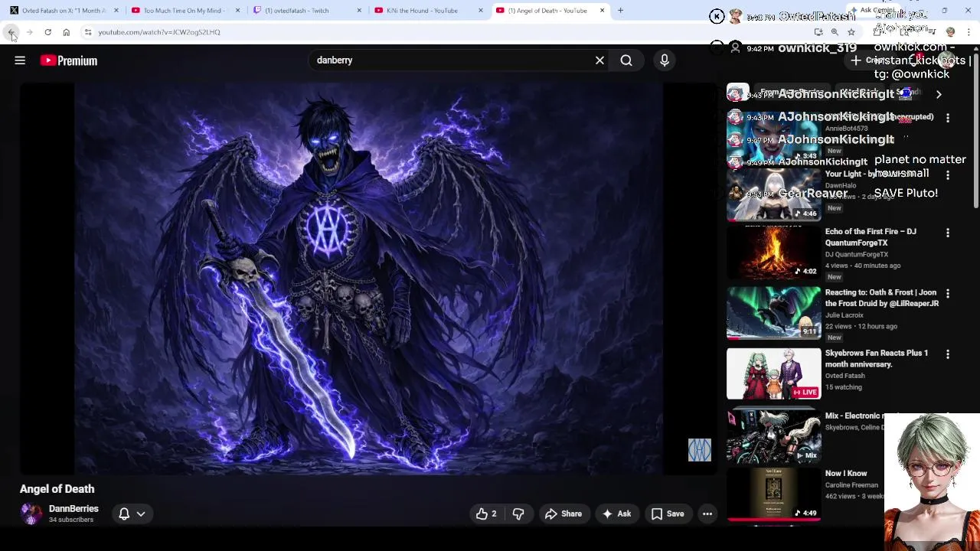Open options for Oath & Frost reaction video
Screen dimensions: 980x551
(948, 293)
